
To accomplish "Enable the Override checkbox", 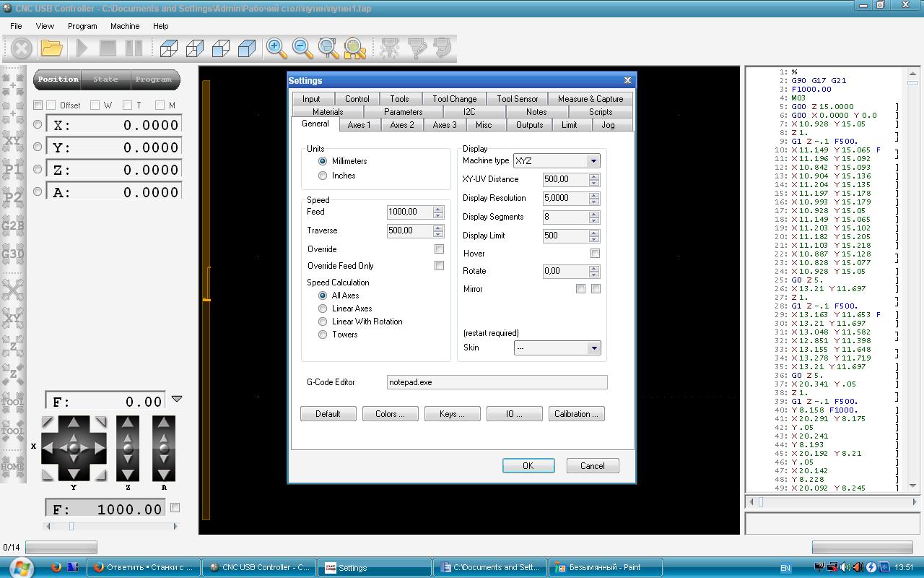I will click(439, 249).
